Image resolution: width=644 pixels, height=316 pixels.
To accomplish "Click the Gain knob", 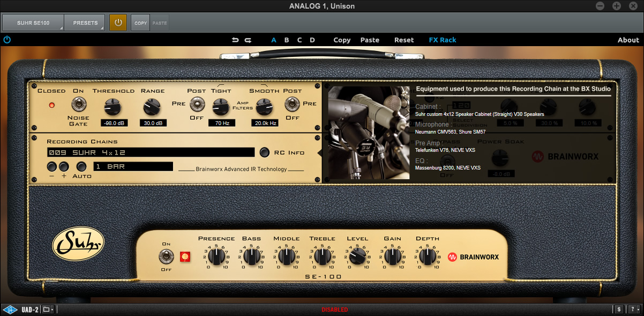I will [x=393, y=257].
